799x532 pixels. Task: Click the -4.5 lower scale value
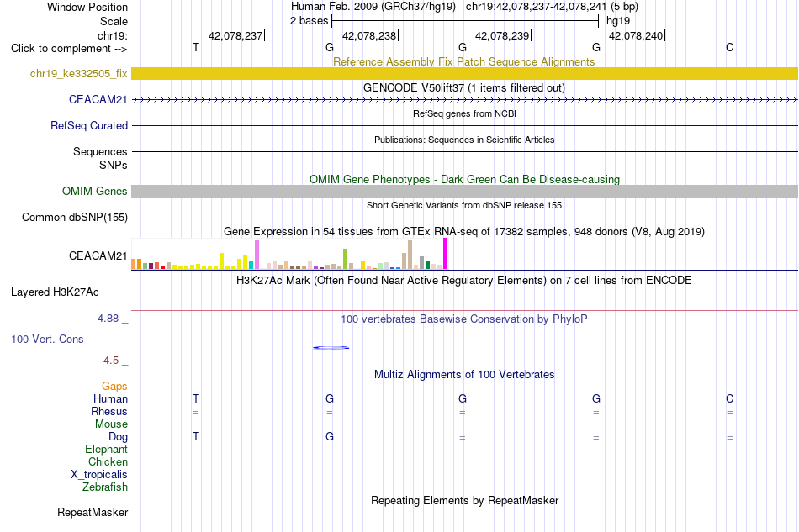pos(109,361)
